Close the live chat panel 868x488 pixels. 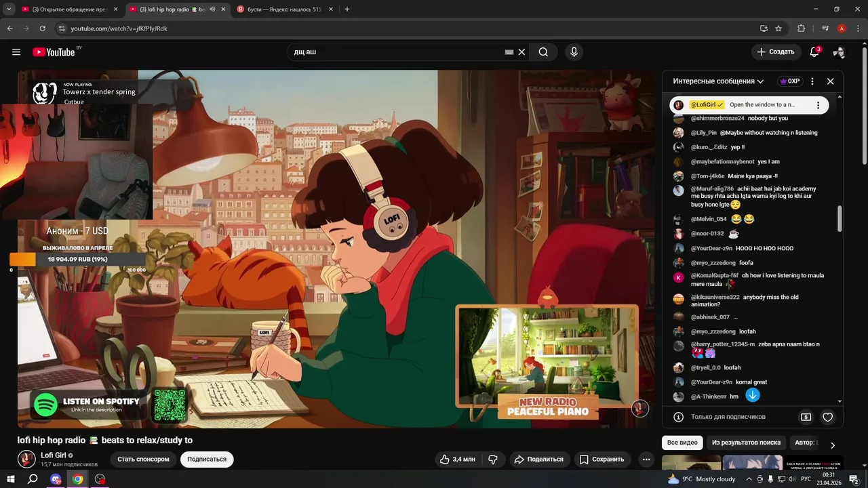[x=830, y=81]
